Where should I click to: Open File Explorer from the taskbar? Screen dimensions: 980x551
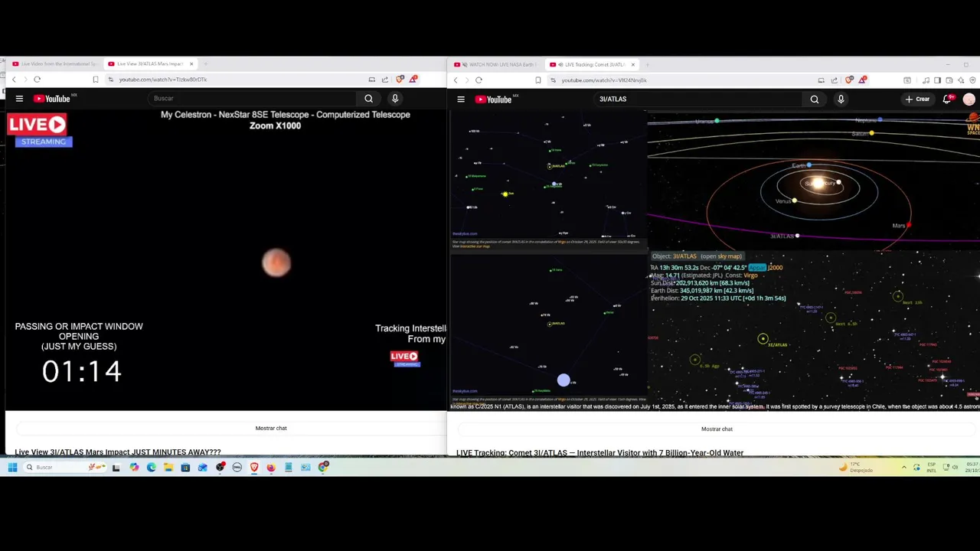click(x=168, y=467)
